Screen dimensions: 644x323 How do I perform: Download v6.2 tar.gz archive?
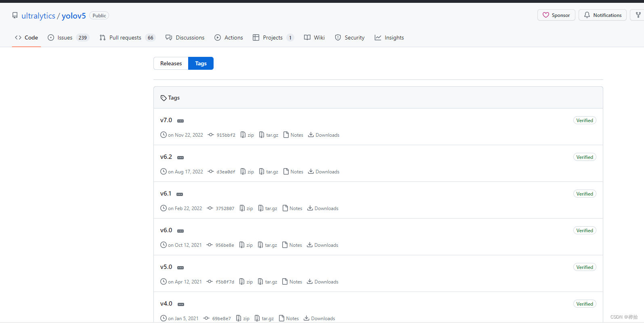[x=269, y=172]
